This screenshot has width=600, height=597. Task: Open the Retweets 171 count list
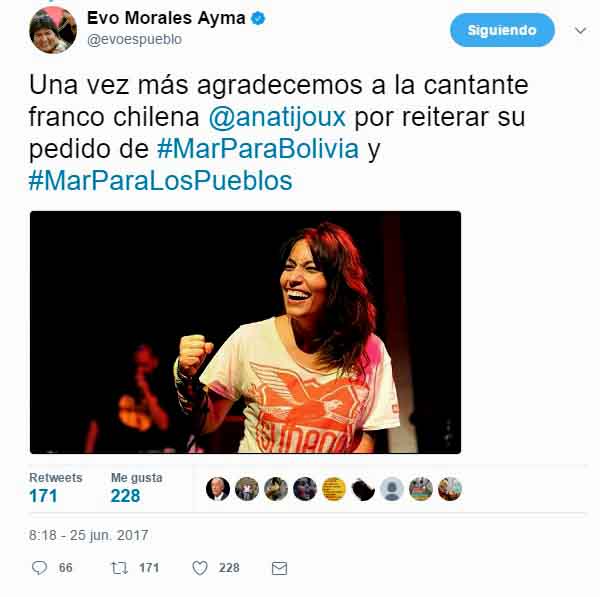[x=55, y=488]
